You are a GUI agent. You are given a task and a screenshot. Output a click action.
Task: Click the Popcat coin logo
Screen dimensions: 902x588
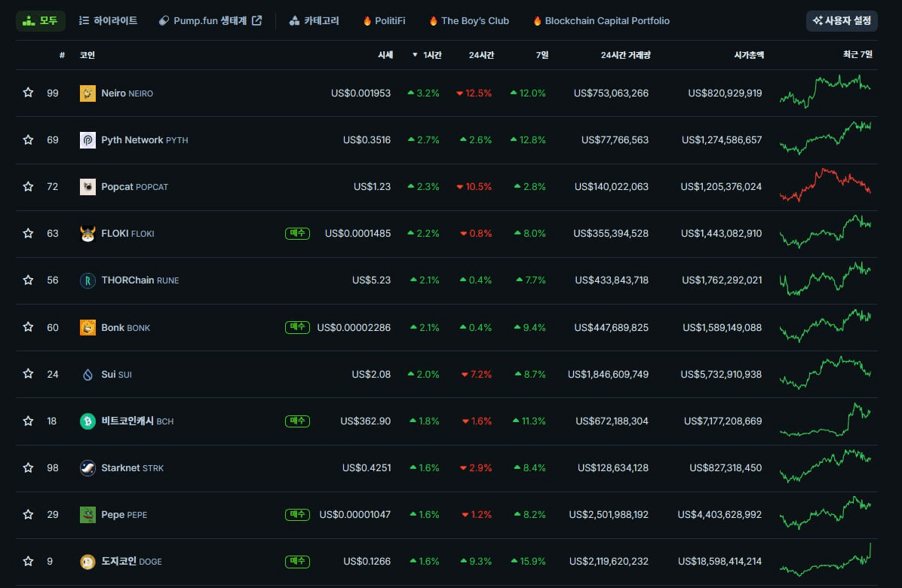87,187
